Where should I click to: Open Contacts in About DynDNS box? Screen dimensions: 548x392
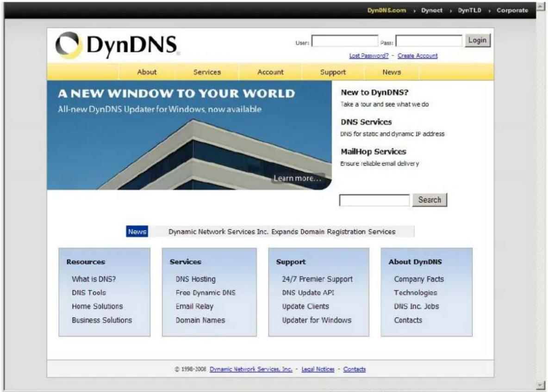408,320
